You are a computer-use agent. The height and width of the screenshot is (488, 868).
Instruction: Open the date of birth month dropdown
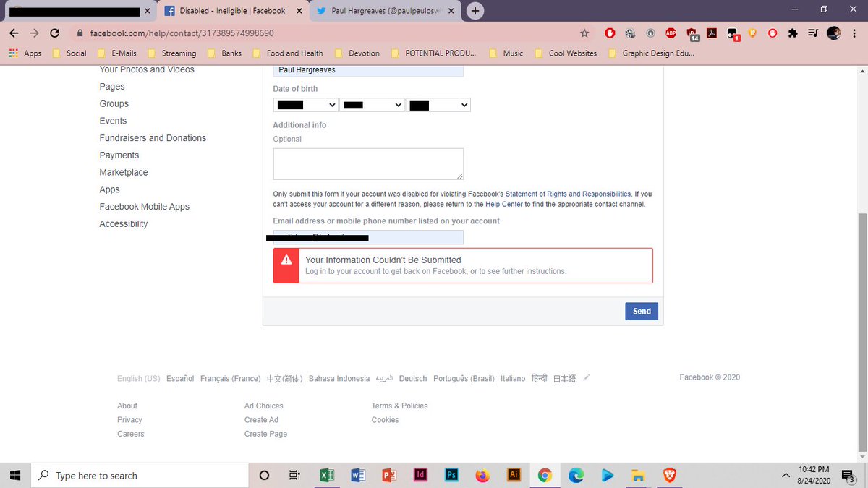[x=306, y=105]
